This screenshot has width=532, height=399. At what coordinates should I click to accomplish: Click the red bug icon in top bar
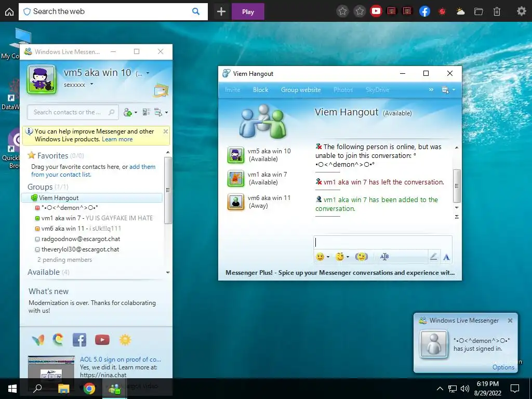(x=442, y=11)
